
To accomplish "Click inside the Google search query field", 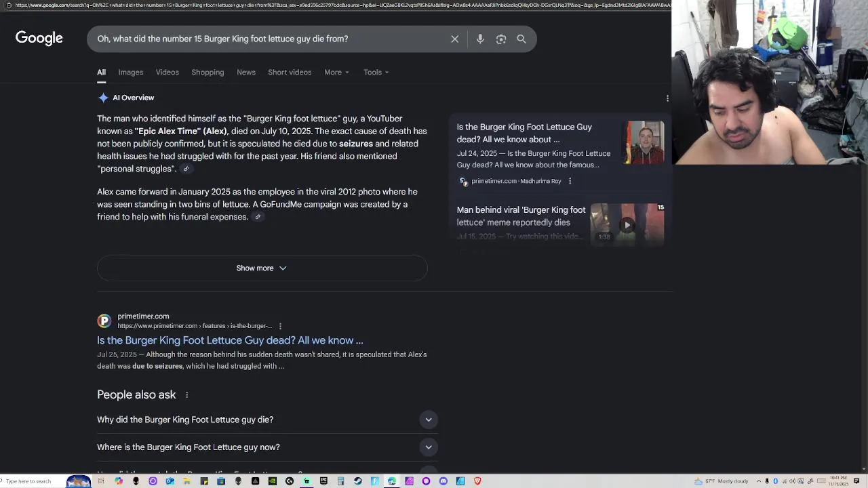I will point(271,39).
